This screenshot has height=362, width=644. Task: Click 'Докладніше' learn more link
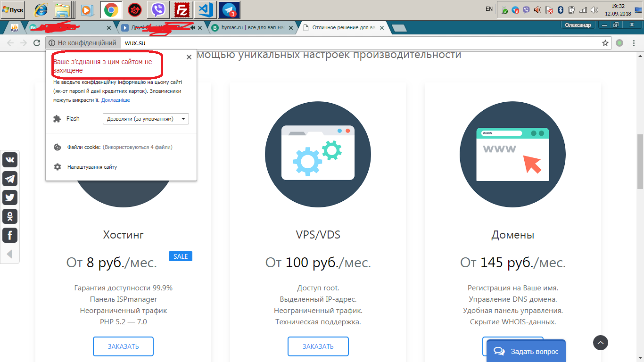[115, 100]
